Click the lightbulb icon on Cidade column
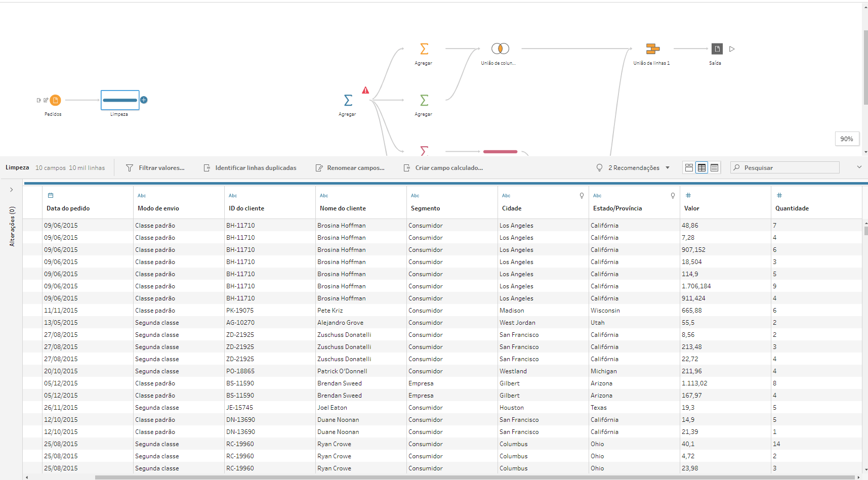 click(x=582, y=196)
